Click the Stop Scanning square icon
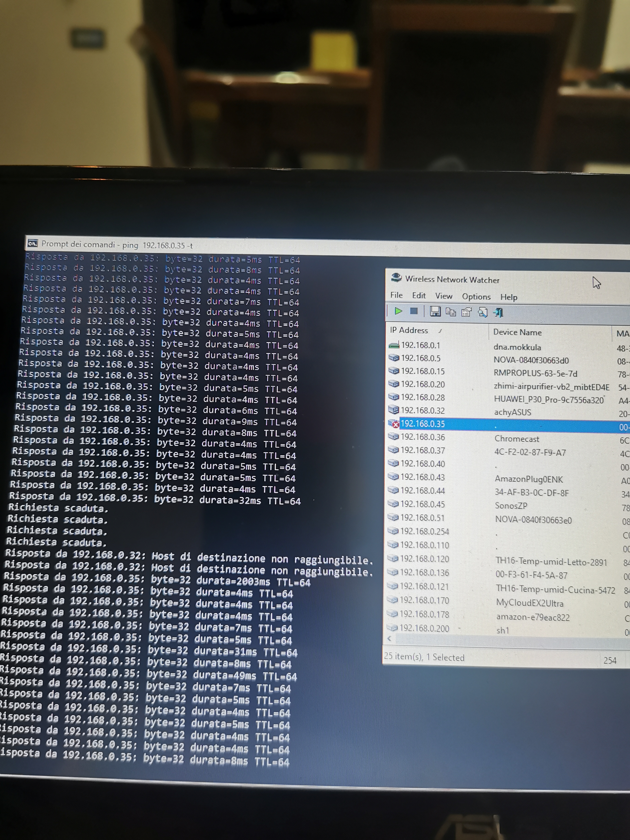630x840 pixels. [x=414, y=311]
